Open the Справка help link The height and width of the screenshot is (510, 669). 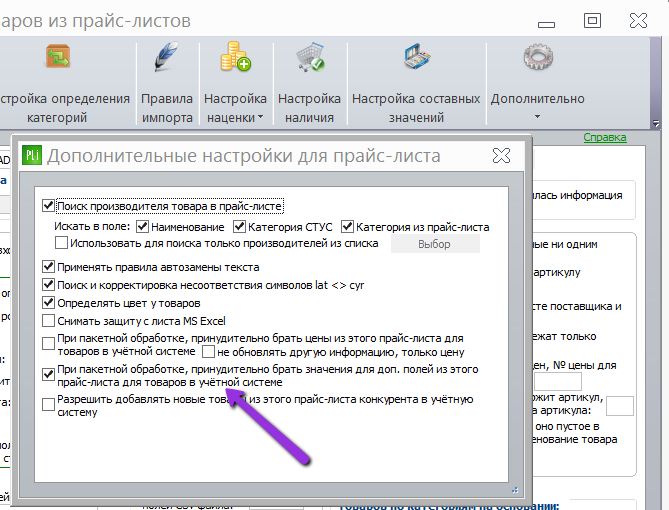tap(605, 137)
